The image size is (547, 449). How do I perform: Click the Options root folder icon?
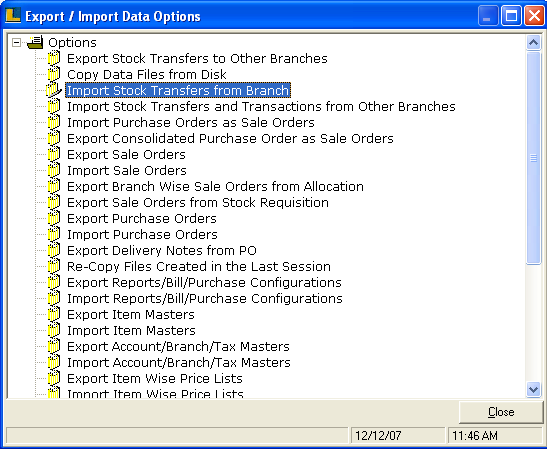36,42
